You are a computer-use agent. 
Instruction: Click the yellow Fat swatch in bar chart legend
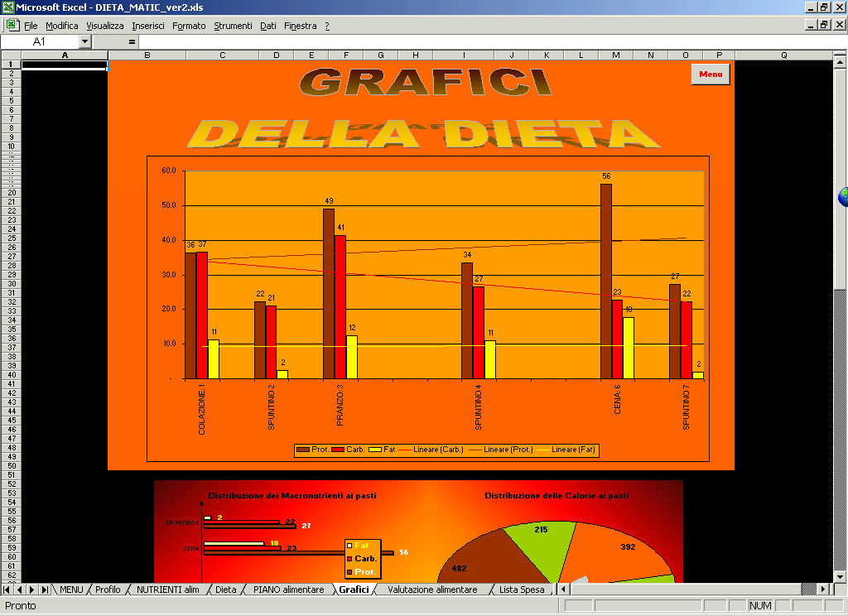(375, 450)
